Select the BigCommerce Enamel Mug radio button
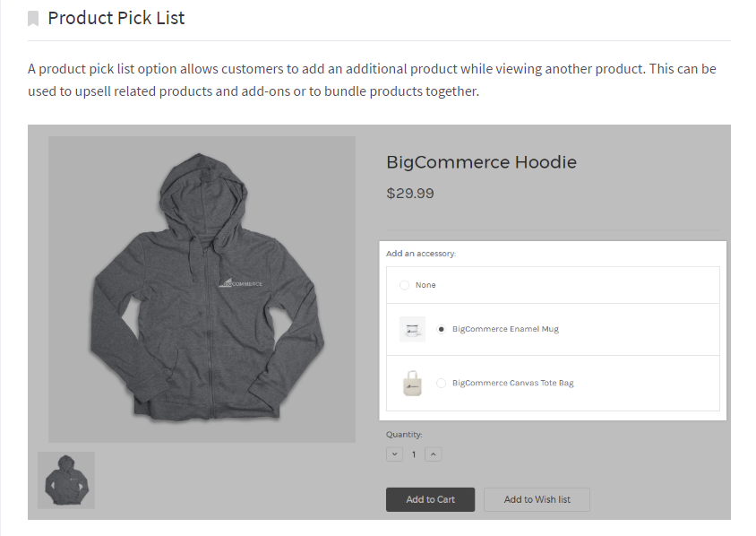756x536 pixels. coord(441,330)
